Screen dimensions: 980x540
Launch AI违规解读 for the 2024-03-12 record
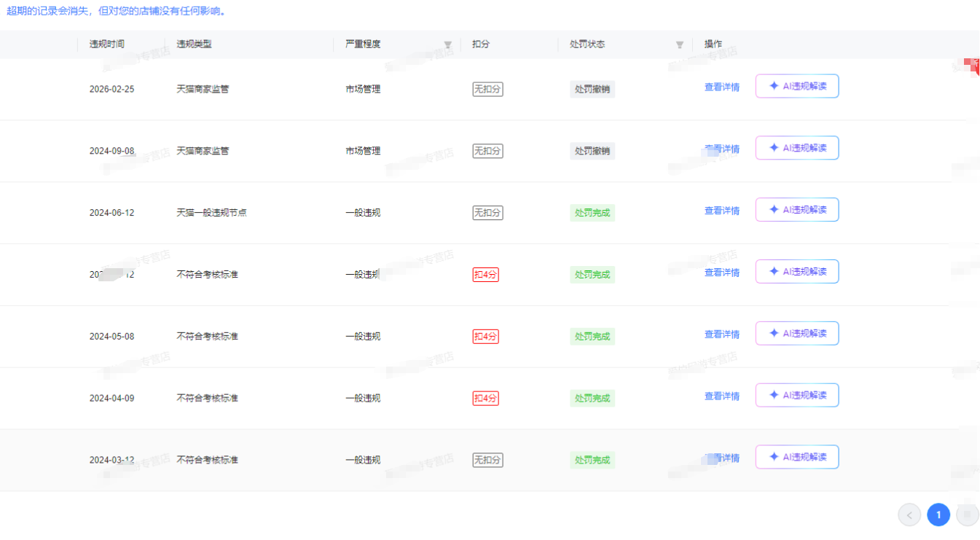tap(797, 457)
